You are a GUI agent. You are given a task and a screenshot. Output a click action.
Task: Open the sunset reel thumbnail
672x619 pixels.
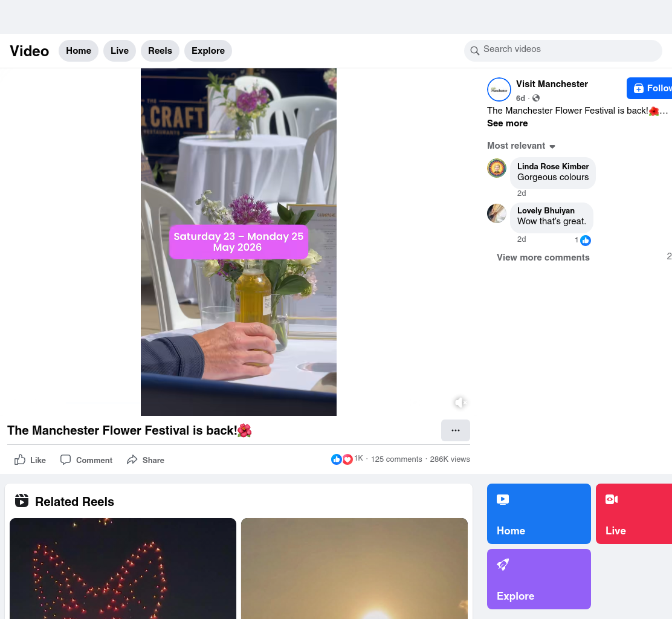[x=354, y=568]
